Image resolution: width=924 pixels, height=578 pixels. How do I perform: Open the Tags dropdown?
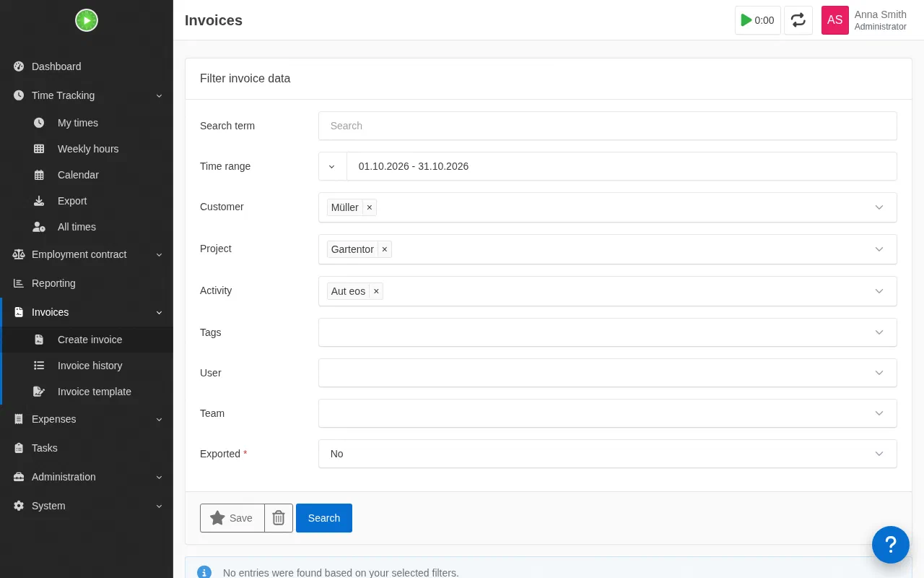tap(608, 332)
